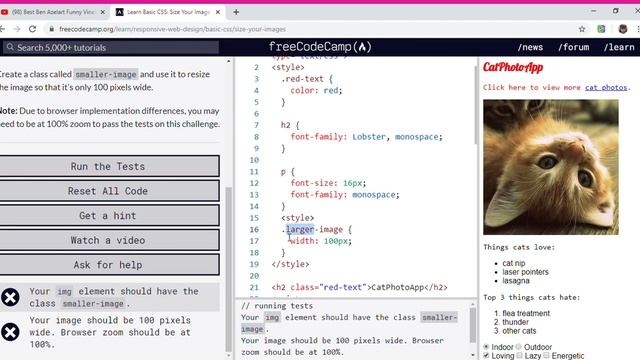Click Get a hint button
Screen dimensions: 640x360
[108, 216]
